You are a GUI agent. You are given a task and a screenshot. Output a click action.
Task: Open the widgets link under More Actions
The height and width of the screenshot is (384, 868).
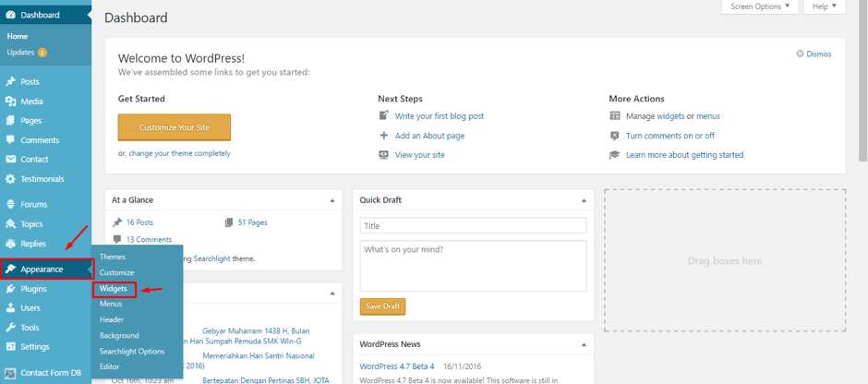(x=671, y=116)
